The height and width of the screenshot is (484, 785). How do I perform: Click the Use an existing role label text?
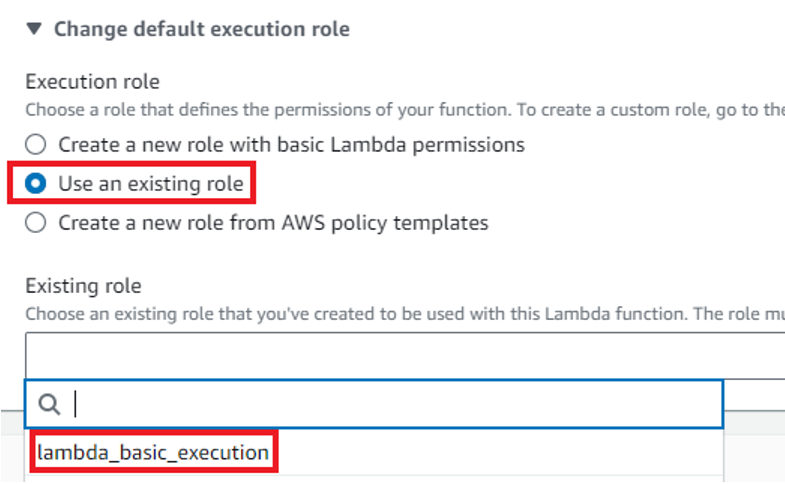(151, 184)
